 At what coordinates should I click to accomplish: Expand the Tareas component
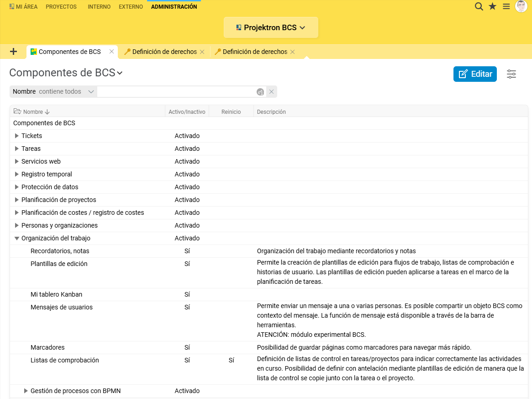pyautogui.click(x=16, y=149)
